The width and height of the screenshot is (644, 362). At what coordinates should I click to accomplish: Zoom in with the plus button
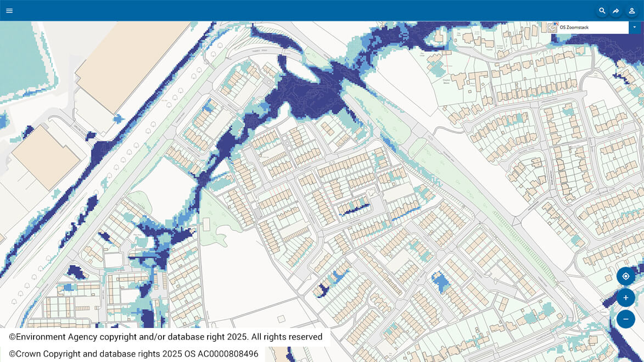coord(625,298)
